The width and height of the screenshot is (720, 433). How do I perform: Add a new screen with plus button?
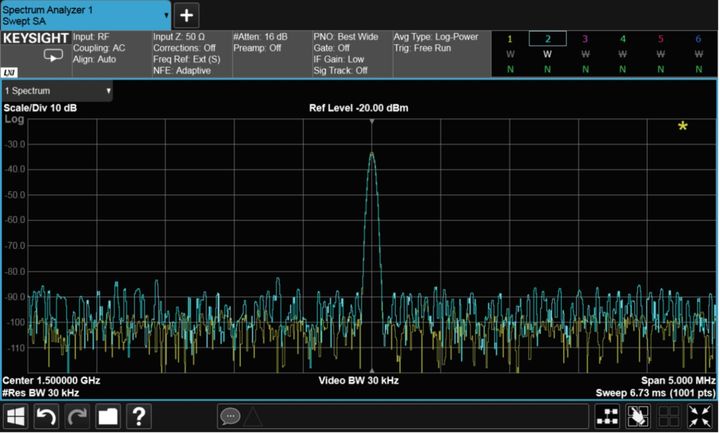(x=187, y=15)
